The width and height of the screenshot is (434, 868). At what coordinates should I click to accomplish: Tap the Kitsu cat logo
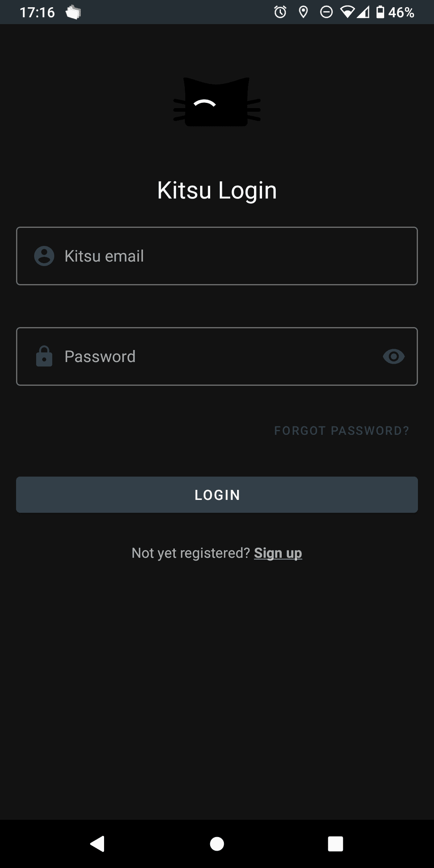[x=217, y=102]
